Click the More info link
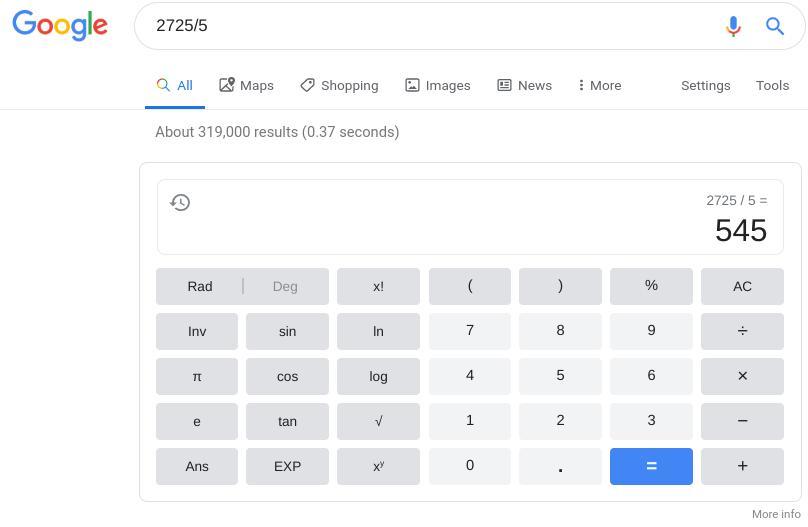This screenshot has width=808, height=527. click(776, 514)
